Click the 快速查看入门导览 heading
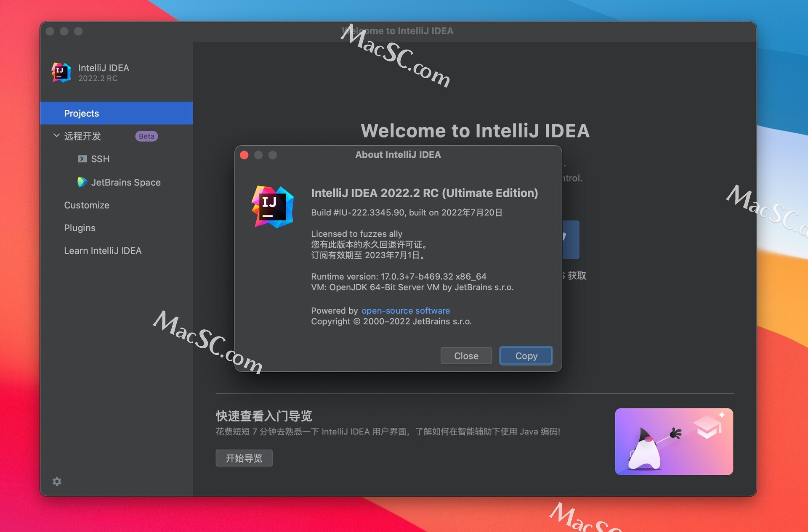Screen dimensions: 808x532 [264, 416]
